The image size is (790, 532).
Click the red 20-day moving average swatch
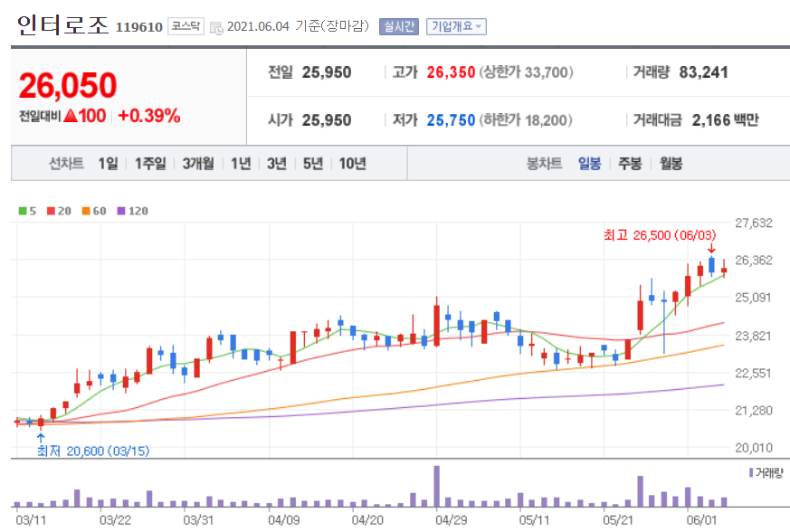pos(51,211)
